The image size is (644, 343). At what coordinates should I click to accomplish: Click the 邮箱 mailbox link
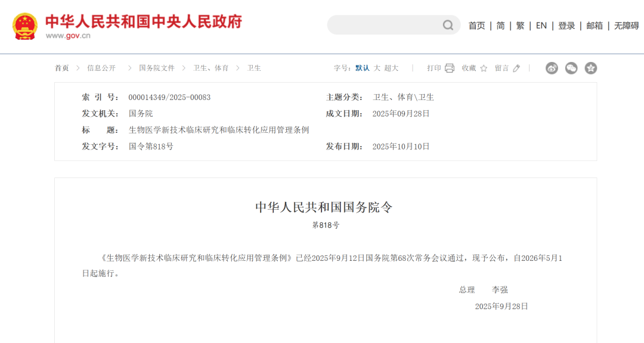click(595, 25)
